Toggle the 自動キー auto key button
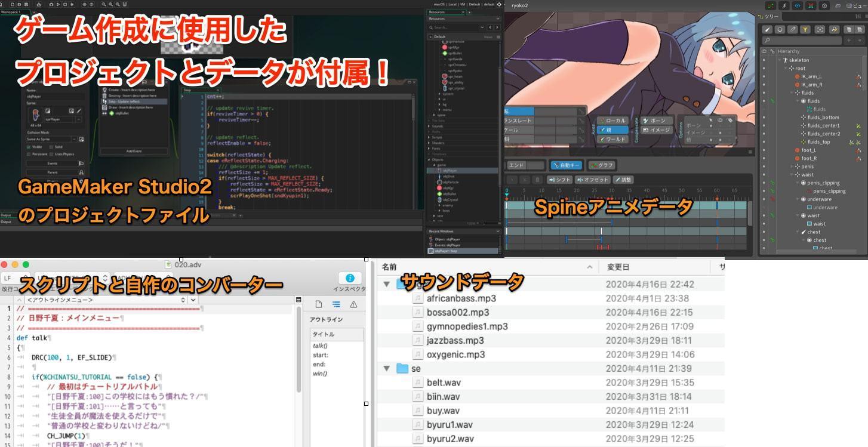Viewport: 868px width, 447px height. click(566, 165)
